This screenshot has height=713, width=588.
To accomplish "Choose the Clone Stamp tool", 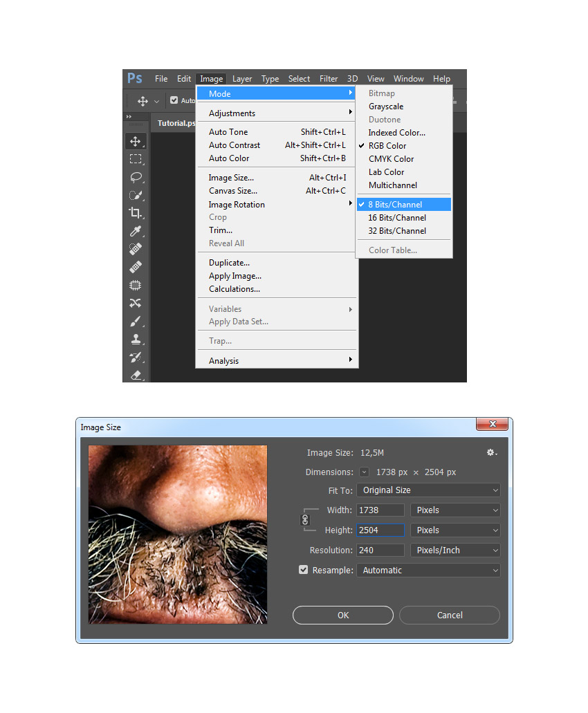I will click(136, 339).
